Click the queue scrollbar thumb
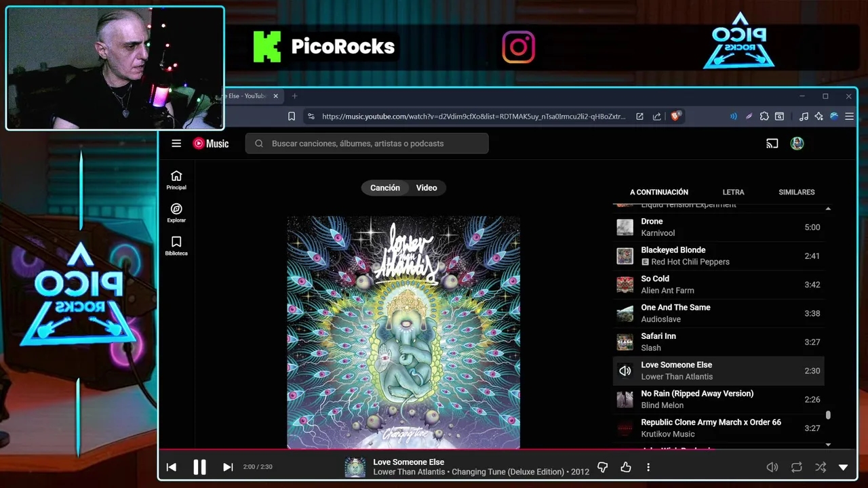 [x=828, y=415]
